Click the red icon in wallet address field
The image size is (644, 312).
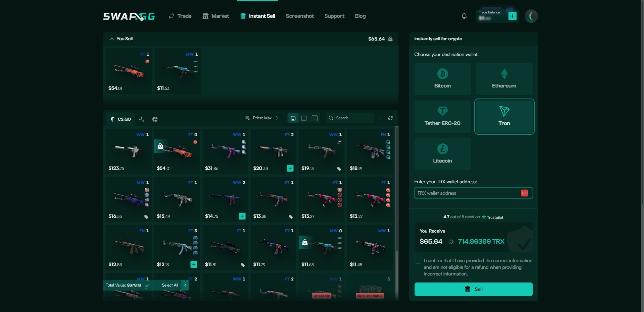pos(525,193)
